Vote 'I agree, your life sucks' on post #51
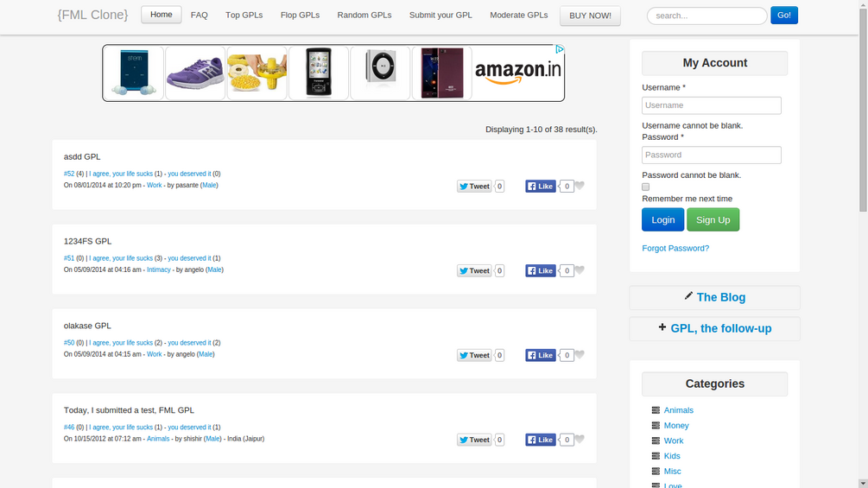 pos(121,258)
